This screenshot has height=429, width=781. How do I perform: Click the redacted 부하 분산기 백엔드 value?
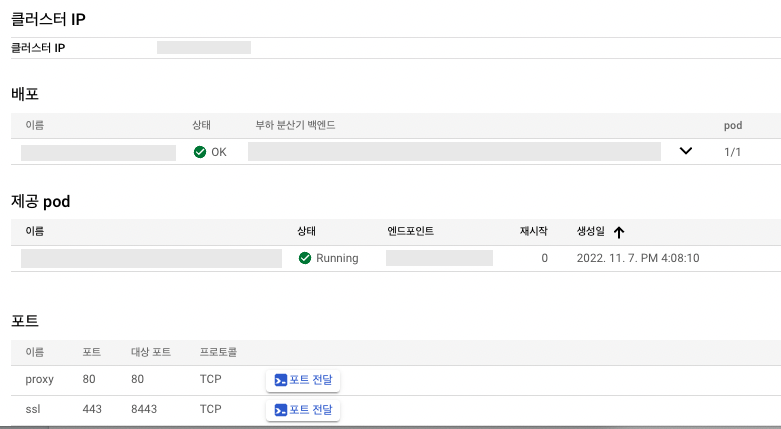tap(454, 152)
